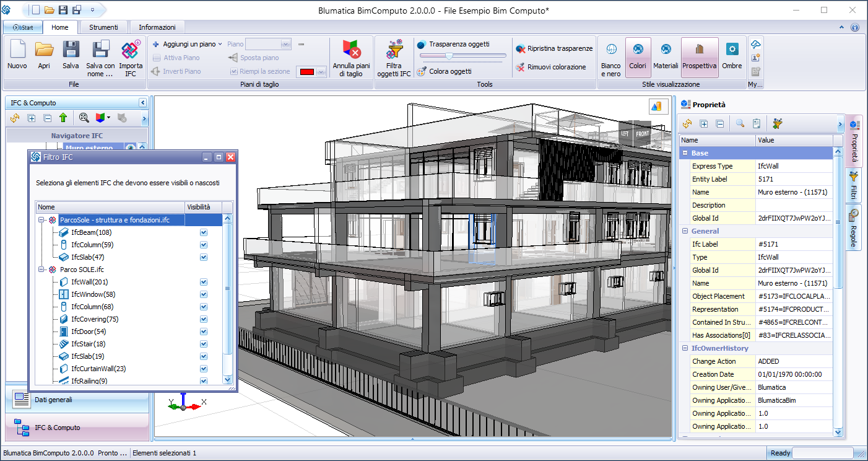Uncheck IfcBeam(108) visibility checkbox
The width and height of the screenshot is (868, 461).
204,232
